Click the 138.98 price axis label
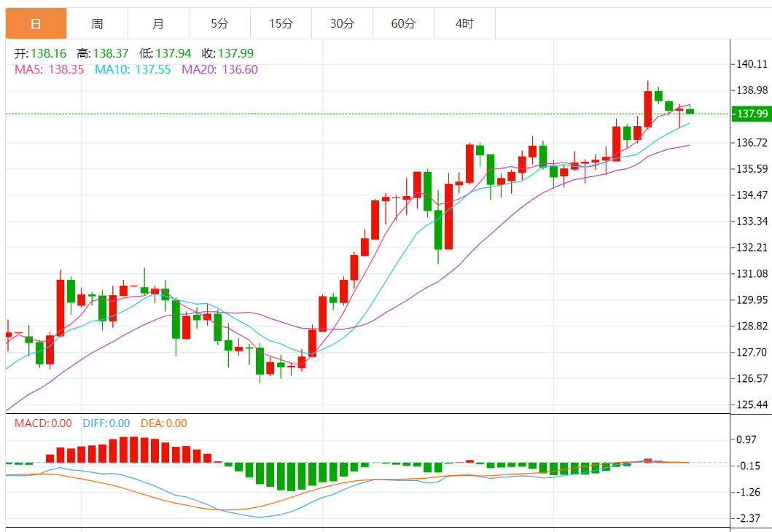Screen dimensions: 772x532 point(752,90)
